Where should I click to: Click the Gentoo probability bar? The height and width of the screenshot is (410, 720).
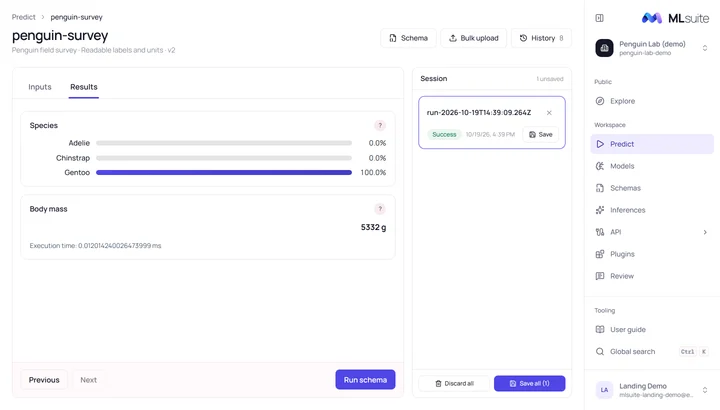coord(224,173)
